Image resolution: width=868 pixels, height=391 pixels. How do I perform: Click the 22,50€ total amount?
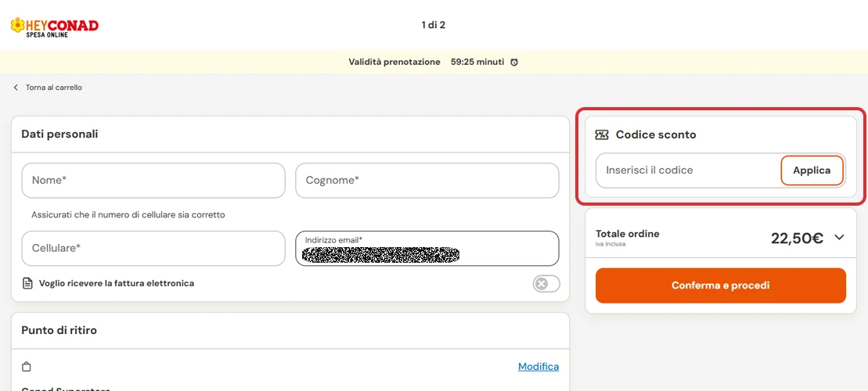click(x=797, y=238)
